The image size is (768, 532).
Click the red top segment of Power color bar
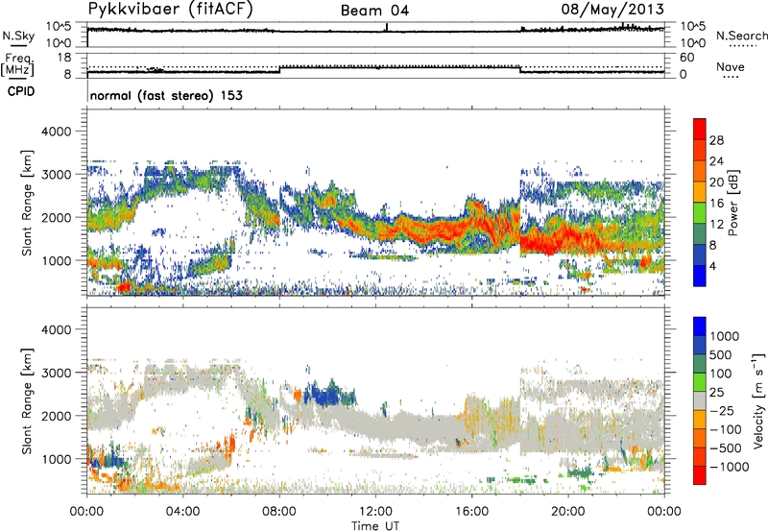click(700, 129)
